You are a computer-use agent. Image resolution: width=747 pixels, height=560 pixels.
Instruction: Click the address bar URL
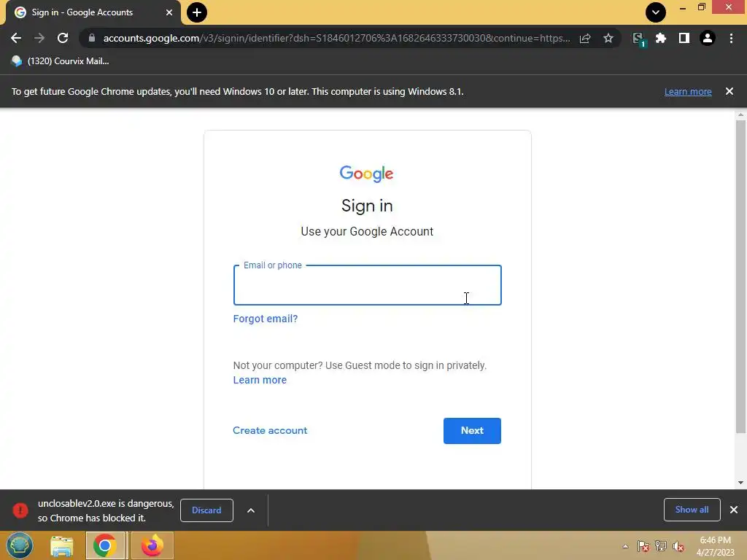336,38
